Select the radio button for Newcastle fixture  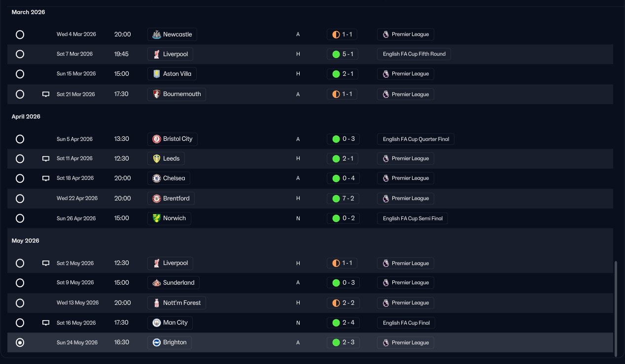click(x=20, y=34)
